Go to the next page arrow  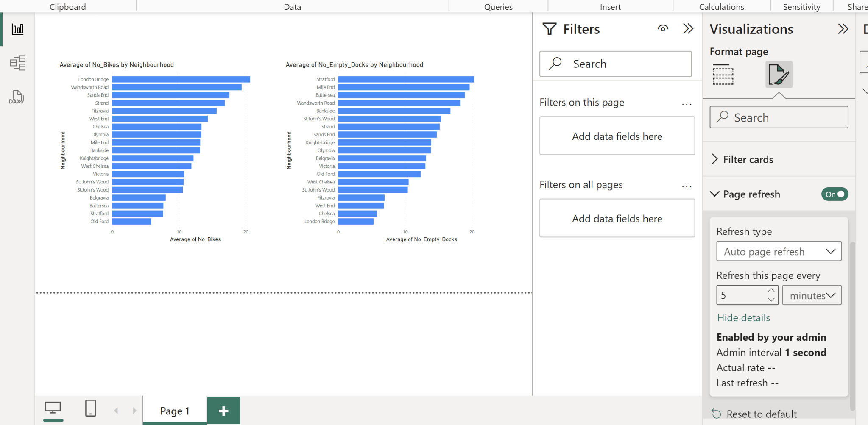point(134,411)
